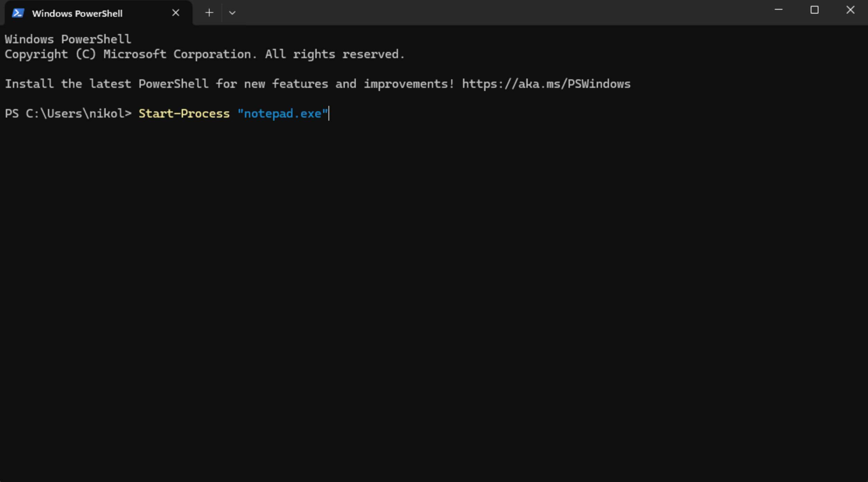This screenshot has width=868, height=482.
Task: Expand the new tab profile dropdown chevron
Action: (x=232, y=13)
